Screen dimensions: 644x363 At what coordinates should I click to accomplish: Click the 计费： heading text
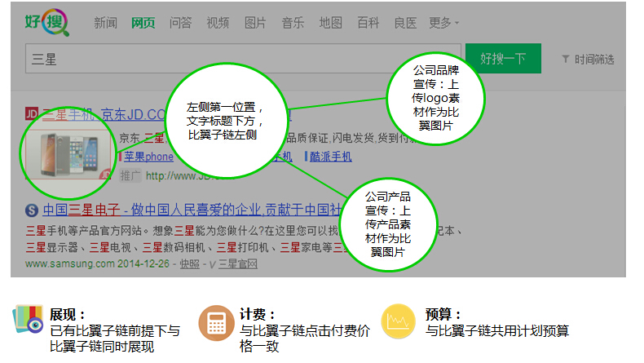(258, 315)
